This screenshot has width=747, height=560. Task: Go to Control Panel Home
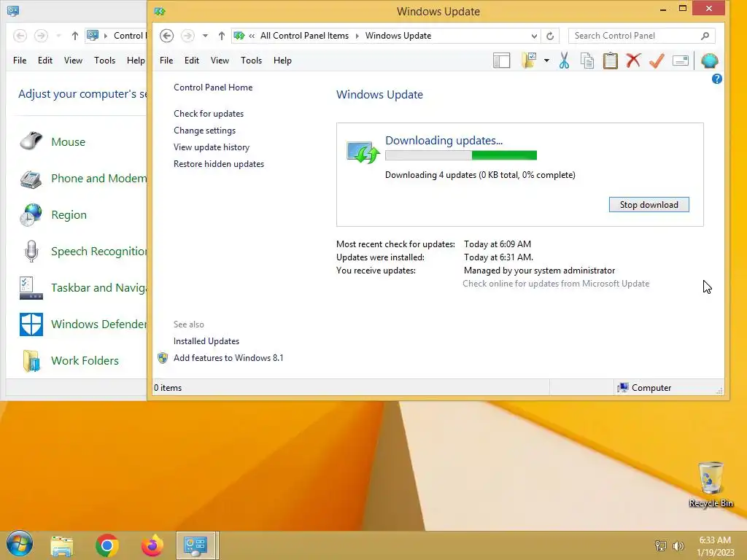click(x=213, y=87)
